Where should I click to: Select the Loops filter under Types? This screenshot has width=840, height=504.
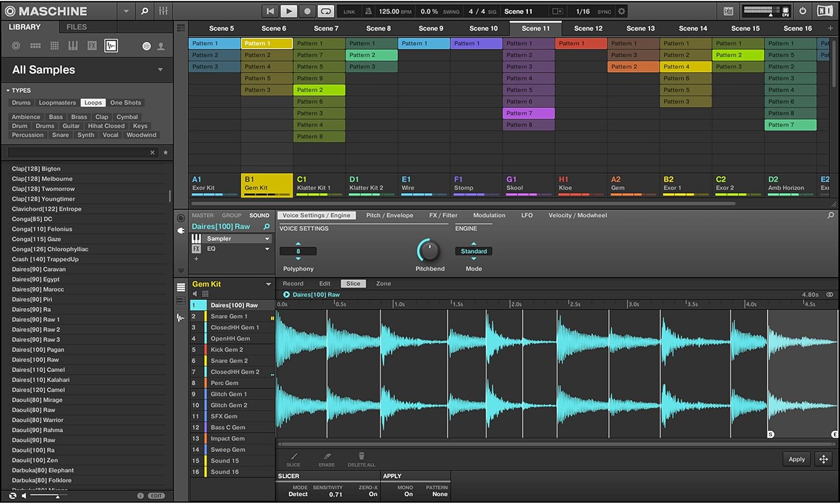pos(92,102)
